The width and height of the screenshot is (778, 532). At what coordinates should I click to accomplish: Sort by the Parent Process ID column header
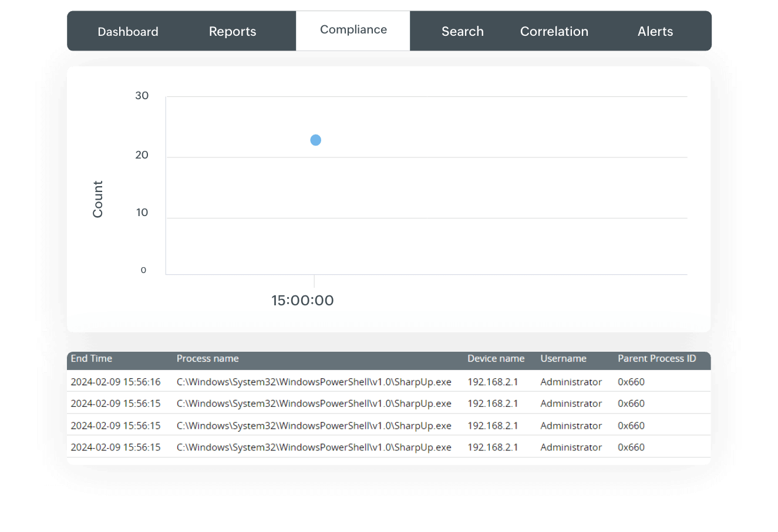pos(656,358)
